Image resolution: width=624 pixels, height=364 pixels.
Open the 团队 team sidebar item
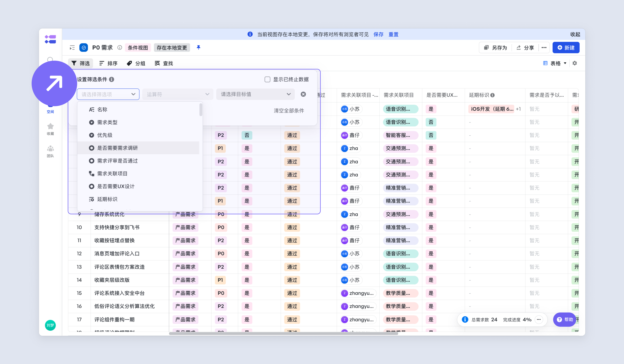50,151
